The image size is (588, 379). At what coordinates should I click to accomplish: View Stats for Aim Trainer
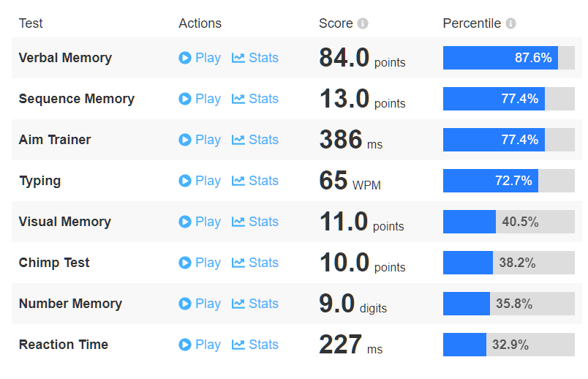255,140
